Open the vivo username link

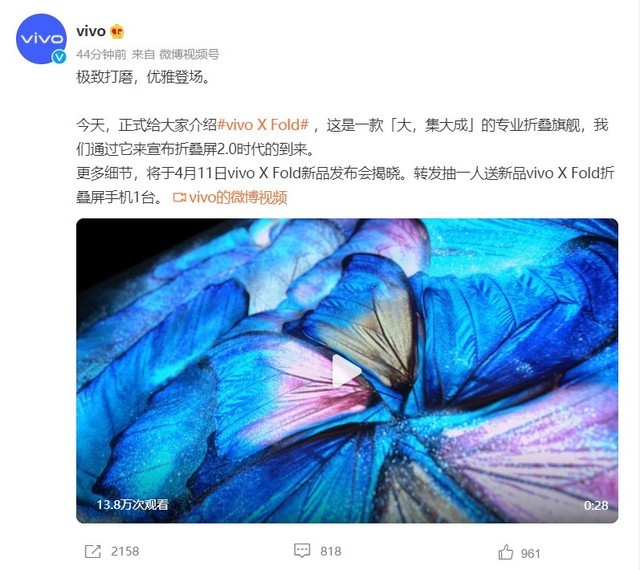coord(91,31)
